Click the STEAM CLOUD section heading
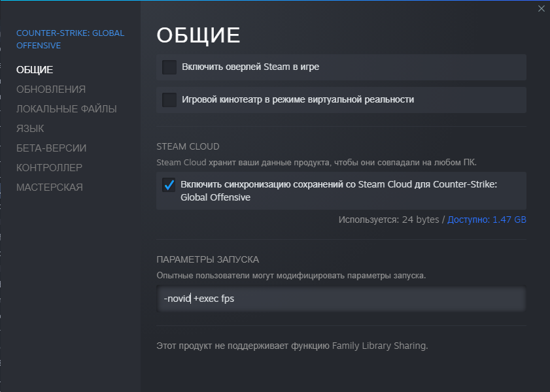This screenshot has width=550, height=392. (188, 146)
